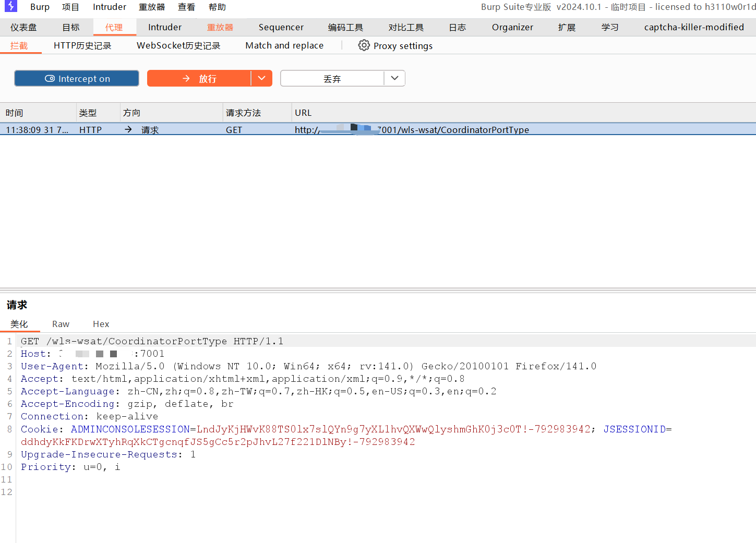Viewport: 756px width, 543px height.
Task: Forward the request with 放行 button
Action: [x=199, y=78]
